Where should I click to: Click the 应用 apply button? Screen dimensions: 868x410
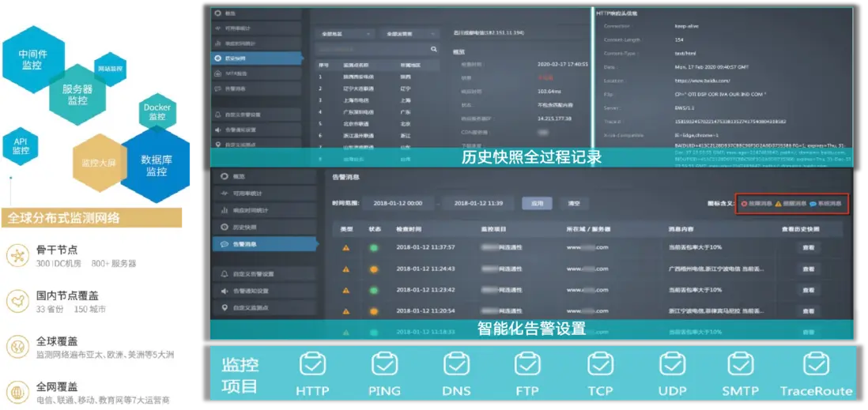(x=537, y=203)
